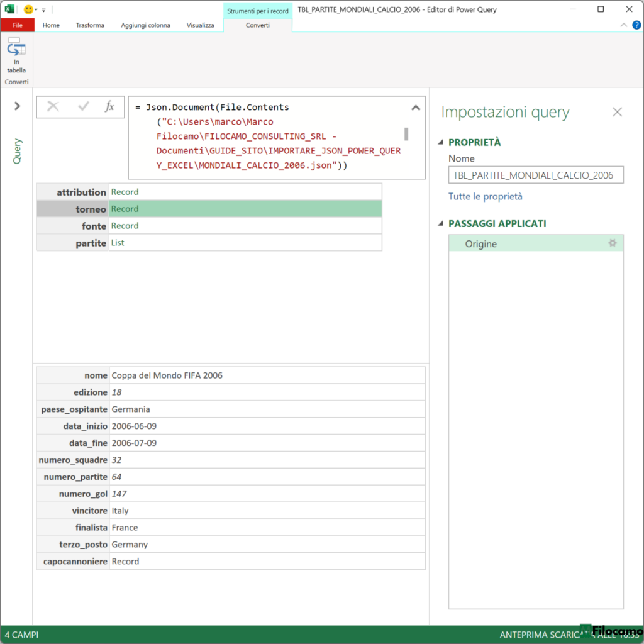Click the Nome query name field
This screenshot has height=644, width=644.
click(536, 175)
